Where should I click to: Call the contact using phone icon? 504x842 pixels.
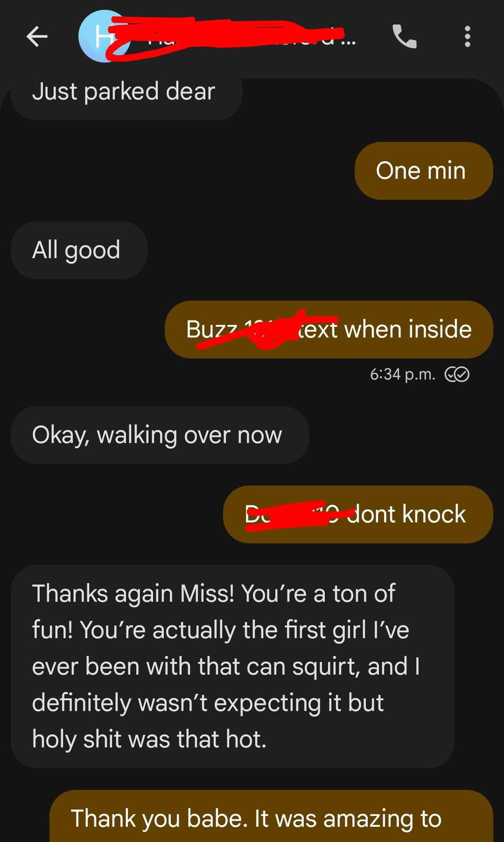pyautogui.click(x=405, y=36)
